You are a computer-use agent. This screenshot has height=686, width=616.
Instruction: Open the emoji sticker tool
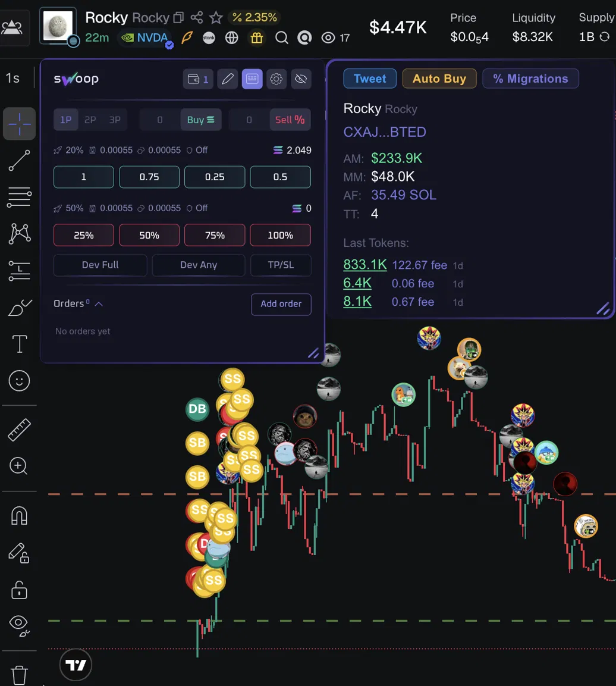point(19,381)
